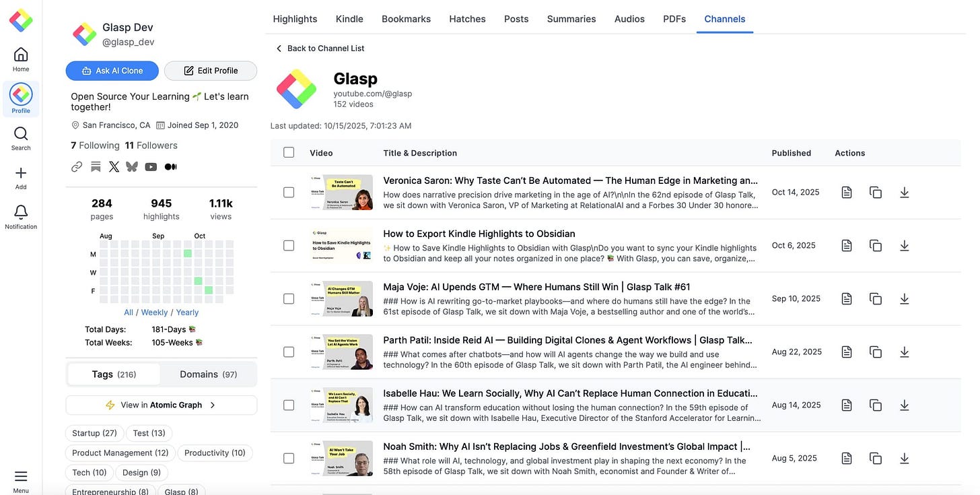
Task: Open the Maja Voje video thumbnail
Action: pos(341,298)
